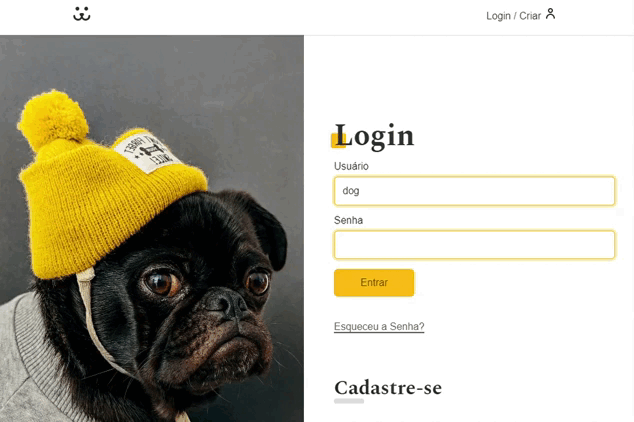Click the Login heading text
This screenshot has width=634, height=422.
[374, 136]
